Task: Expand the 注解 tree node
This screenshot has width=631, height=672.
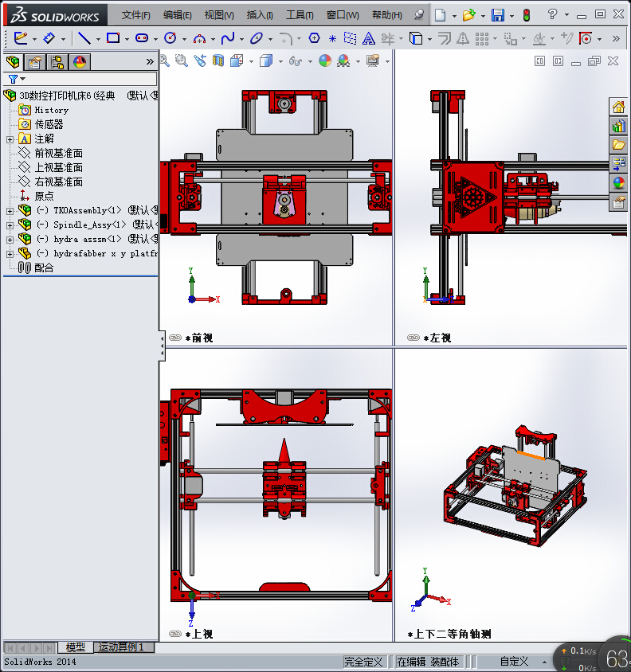Action: point(10,139)
